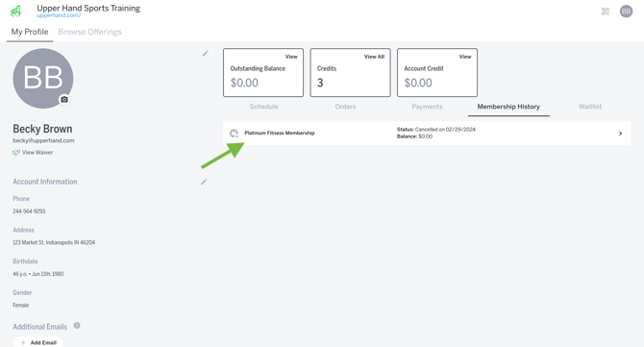644x347 pixels.
Task: Click View All on Credits card
Action: point(374,57)
